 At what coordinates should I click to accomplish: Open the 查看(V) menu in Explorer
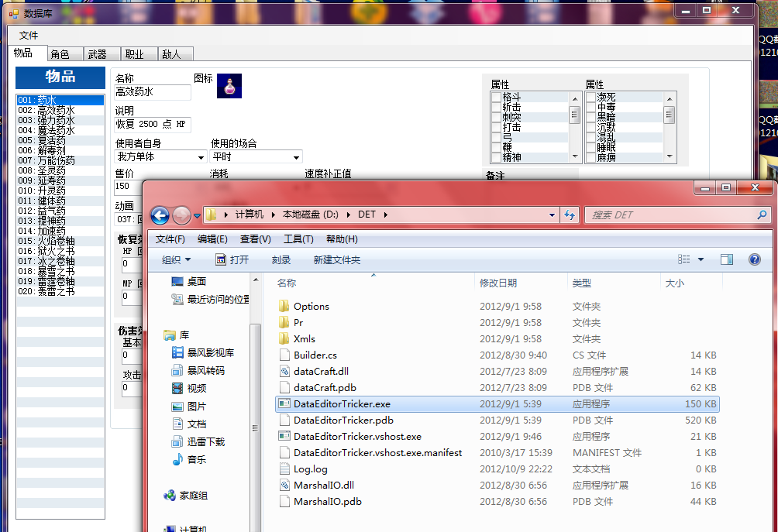[256, 239]
